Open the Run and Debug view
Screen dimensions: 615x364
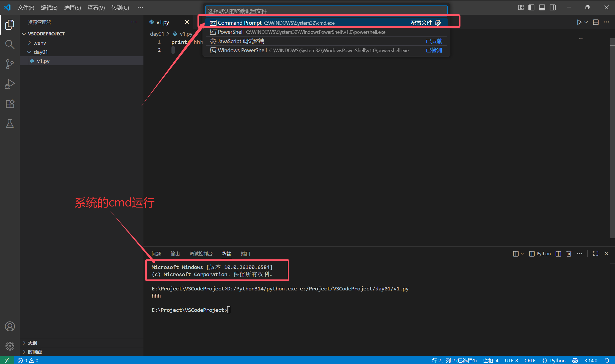coord(10,84)
